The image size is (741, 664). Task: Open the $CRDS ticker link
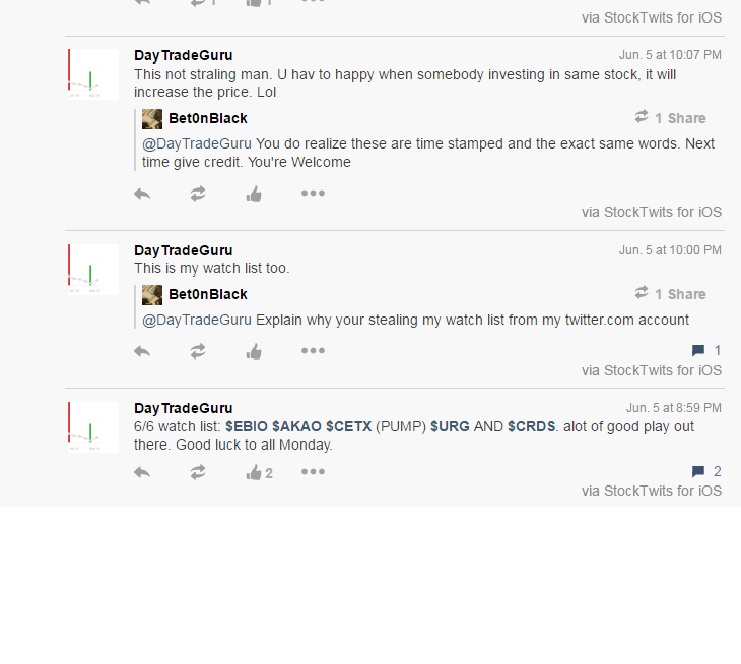[x=531, y=426]
